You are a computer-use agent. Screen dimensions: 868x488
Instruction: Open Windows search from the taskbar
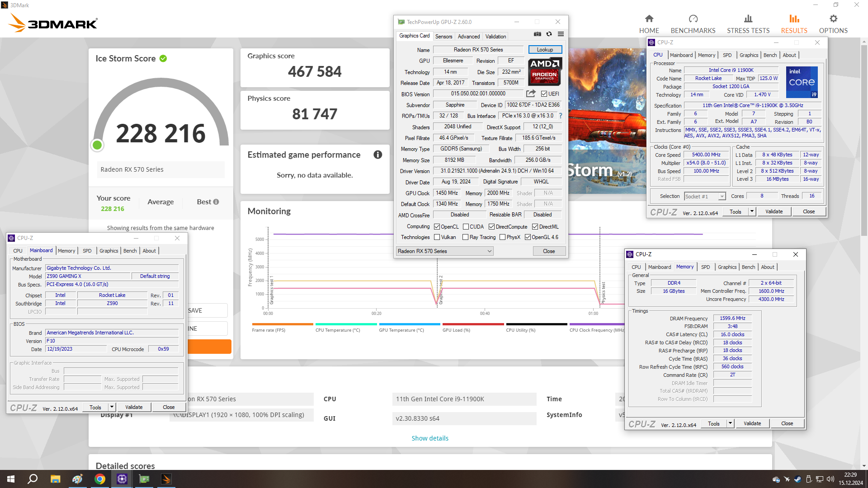33,479
